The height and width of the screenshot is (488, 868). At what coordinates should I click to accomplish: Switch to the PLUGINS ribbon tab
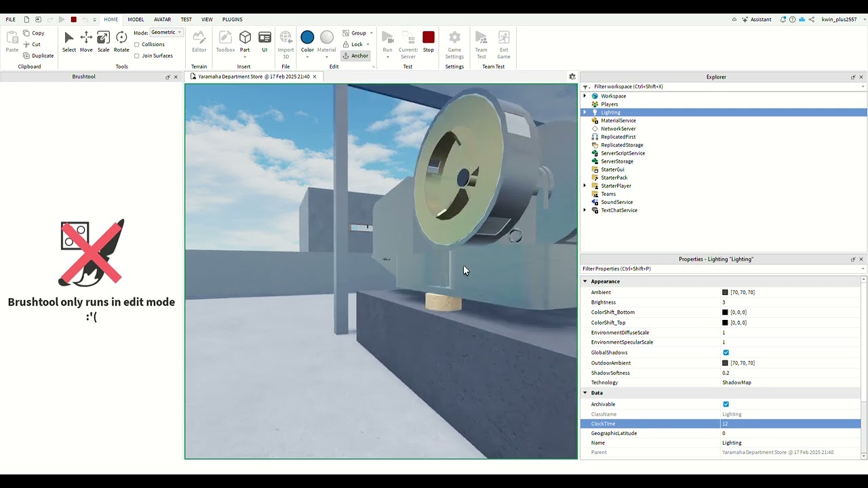click(232, 20)
